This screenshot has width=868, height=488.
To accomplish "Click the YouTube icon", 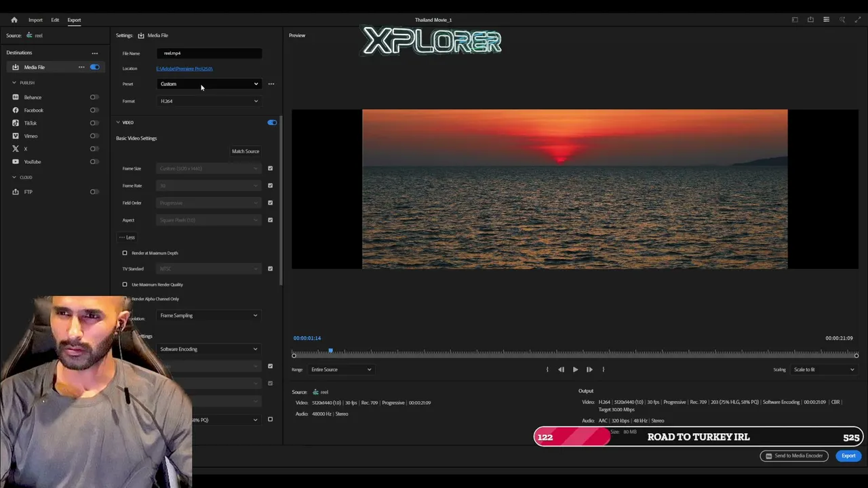I will click(16, 161).
